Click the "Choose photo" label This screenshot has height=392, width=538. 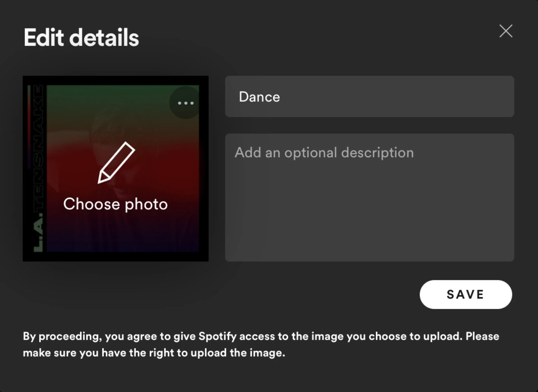pos(115,204)
